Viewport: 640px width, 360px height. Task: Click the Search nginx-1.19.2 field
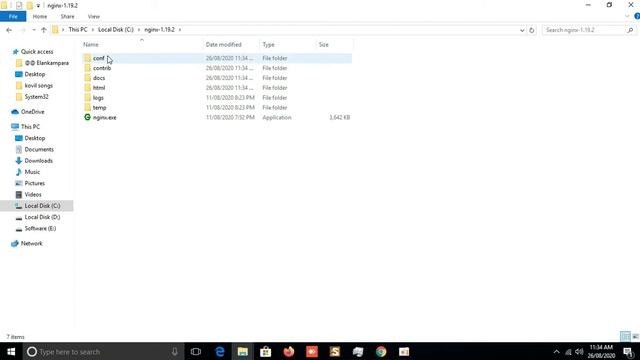coord(584,30)
